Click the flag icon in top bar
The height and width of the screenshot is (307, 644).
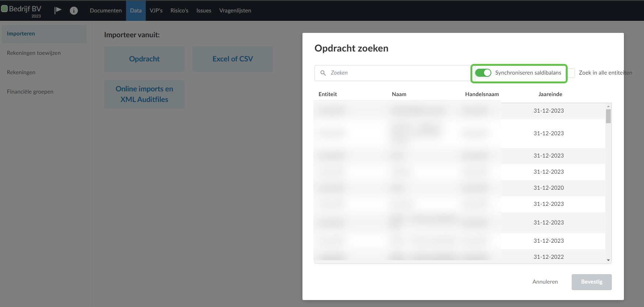[58, 10]
